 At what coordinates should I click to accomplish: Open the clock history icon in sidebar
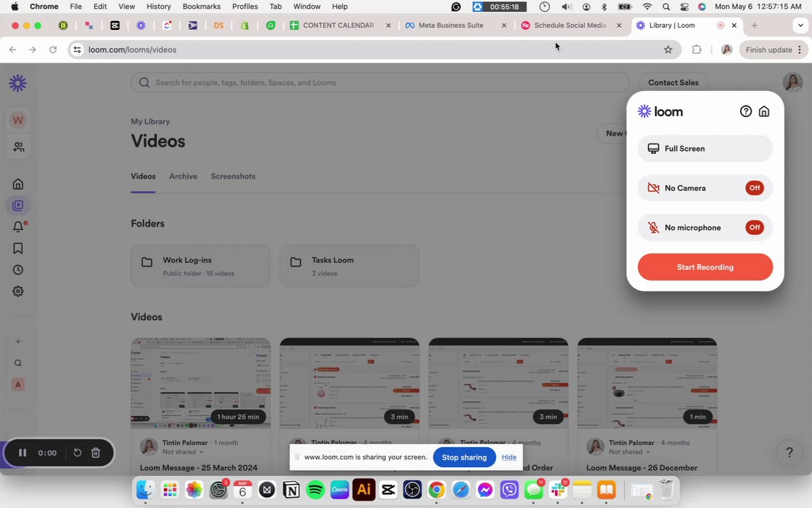point(18,270)
